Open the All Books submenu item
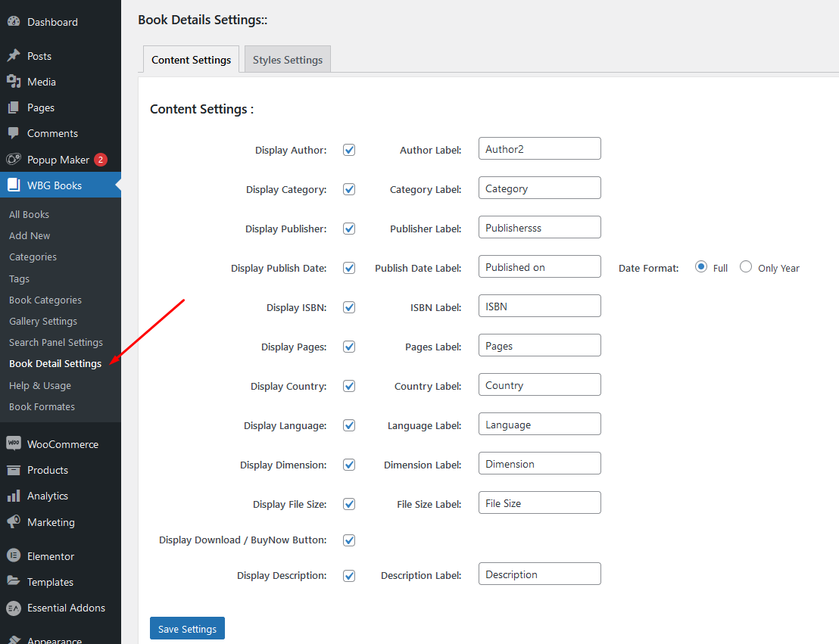Screen dimensions: 839x644 (29, 214)
